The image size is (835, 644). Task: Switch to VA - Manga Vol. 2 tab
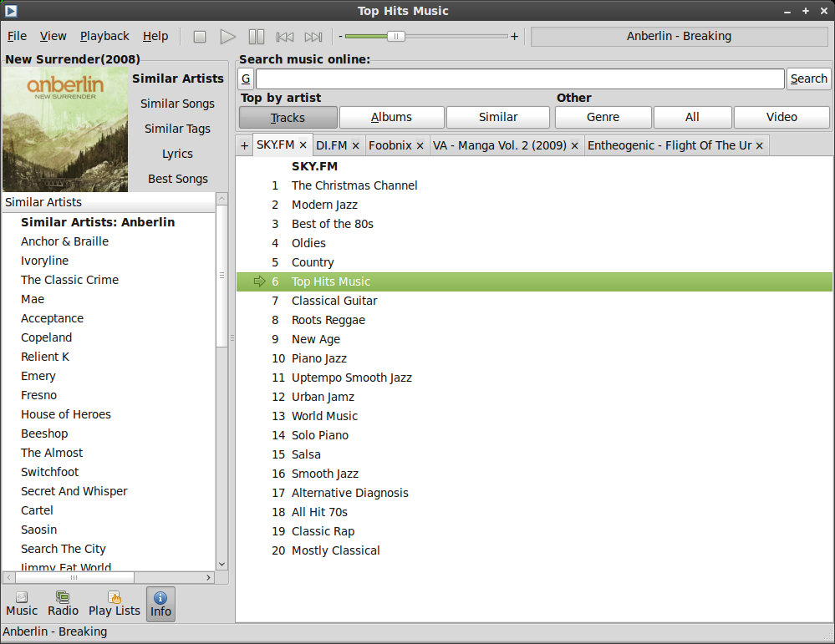pos(500,145)
